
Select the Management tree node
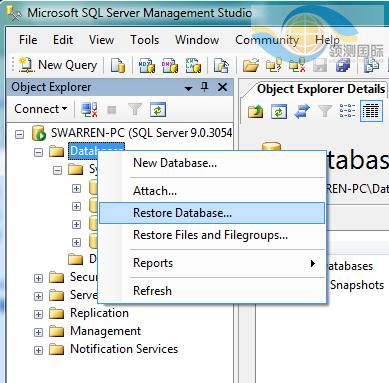pos(105,331)
